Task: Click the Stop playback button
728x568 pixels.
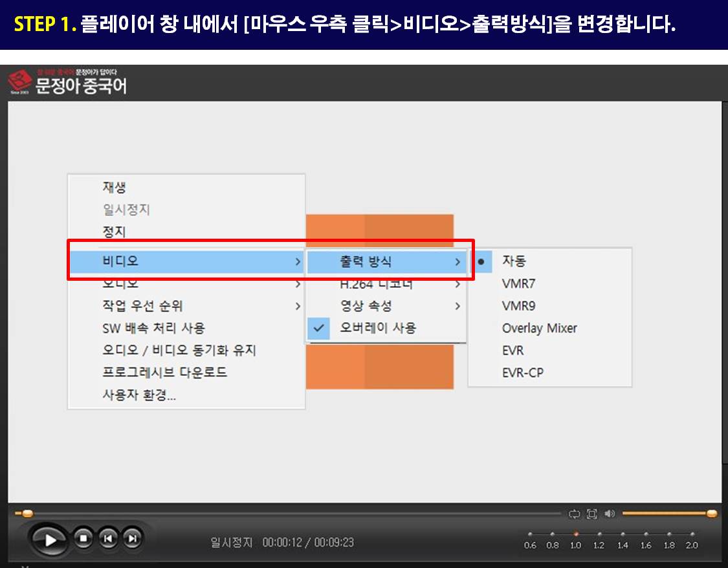Action: [83, 538]
